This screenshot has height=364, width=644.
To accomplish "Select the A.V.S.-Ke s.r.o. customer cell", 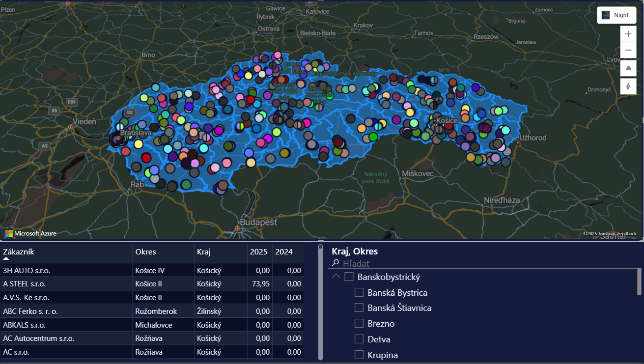I will (x=66, y=298).
